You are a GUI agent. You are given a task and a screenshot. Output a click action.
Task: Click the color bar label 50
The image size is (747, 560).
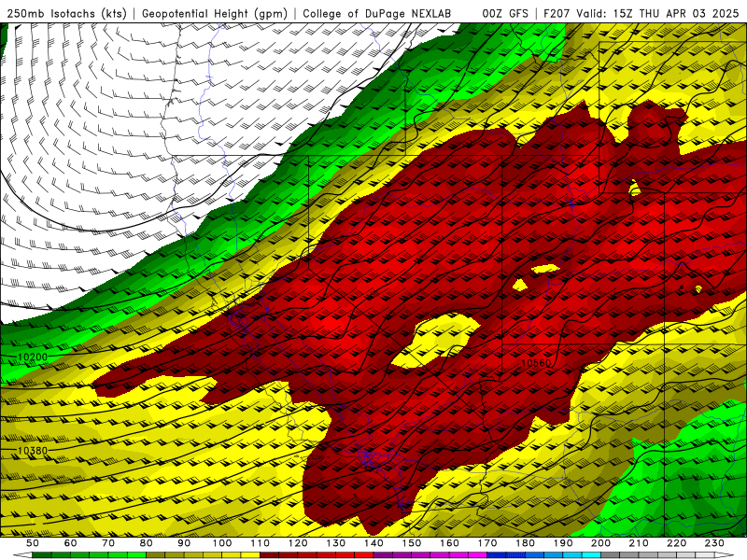[33, 543]
